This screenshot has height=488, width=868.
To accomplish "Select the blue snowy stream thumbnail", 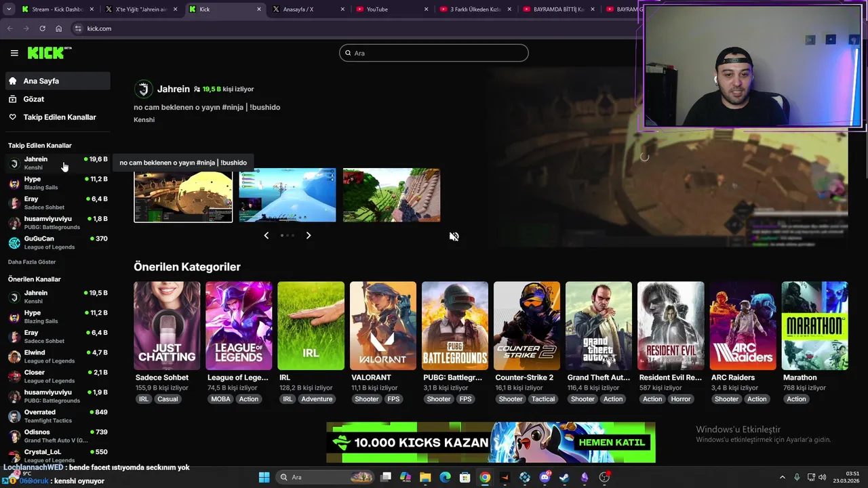I will pyautogui.click(x=288, y=195).
